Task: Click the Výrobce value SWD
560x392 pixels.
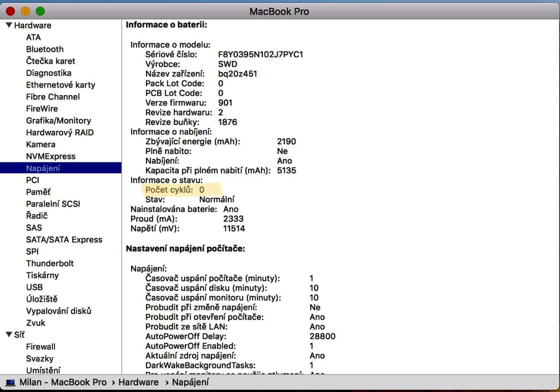Action: [x=227, y=64]
